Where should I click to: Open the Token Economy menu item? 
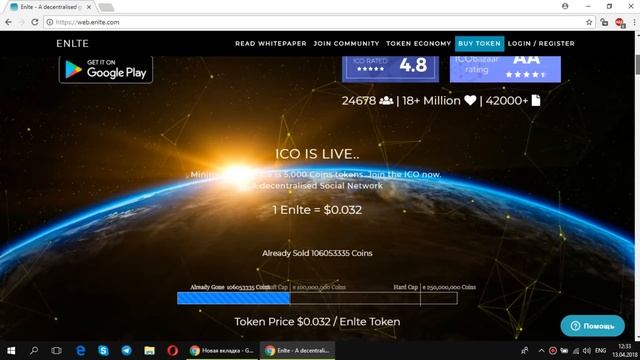click(x=418, y=44)
